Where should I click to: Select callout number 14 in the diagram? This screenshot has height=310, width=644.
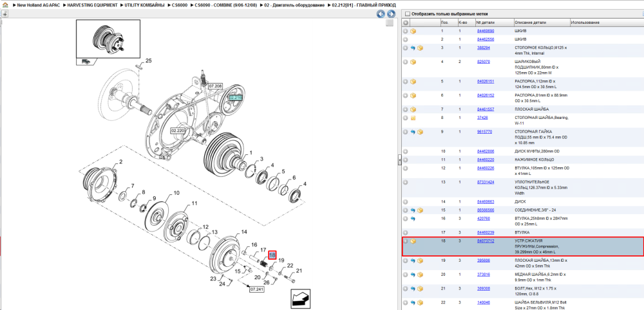click(244, 232)
